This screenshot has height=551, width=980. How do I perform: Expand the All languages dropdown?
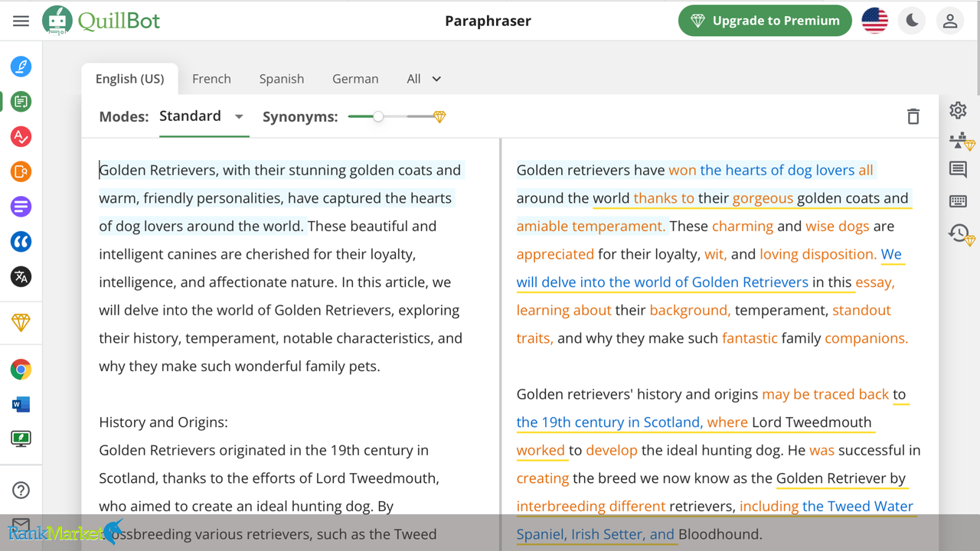tap(424, 79)
